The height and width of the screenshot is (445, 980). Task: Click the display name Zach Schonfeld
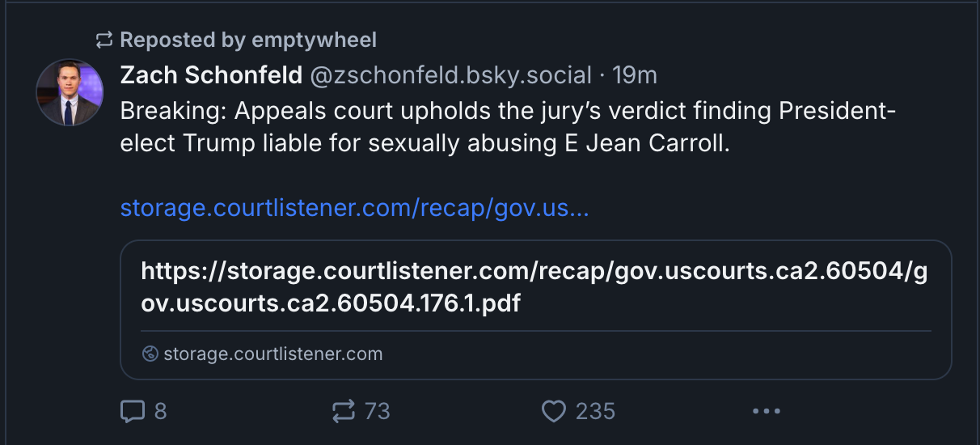click(211, 75)
